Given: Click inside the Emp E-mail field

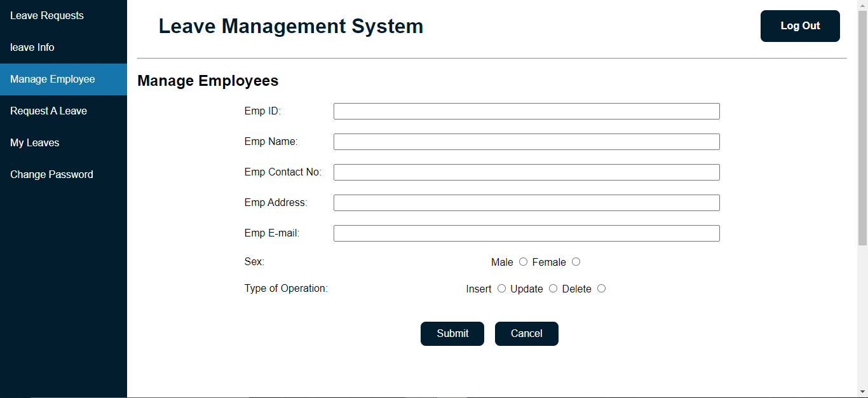Looking at the screenshot, I should (526, 233).
